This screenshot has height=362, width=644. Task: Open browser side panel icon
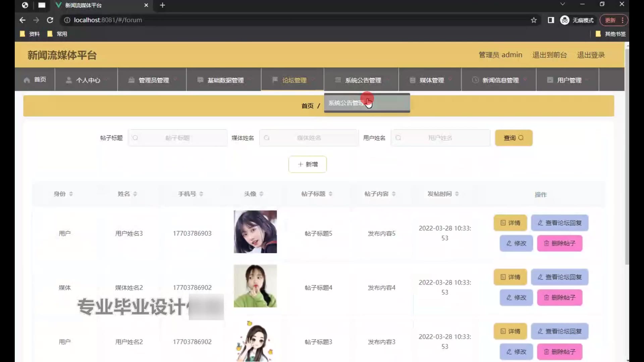tap(551, 20)
